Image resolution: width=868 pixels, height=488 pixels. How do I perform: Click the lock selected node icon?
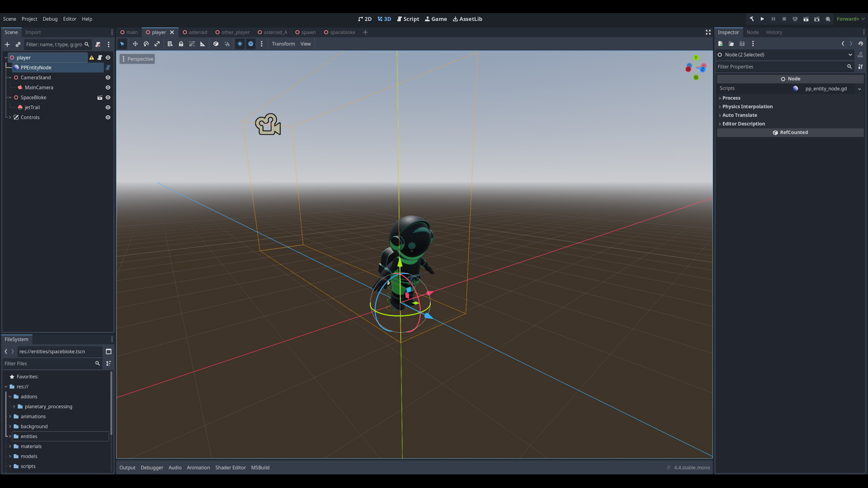click(x=181, y=44)
